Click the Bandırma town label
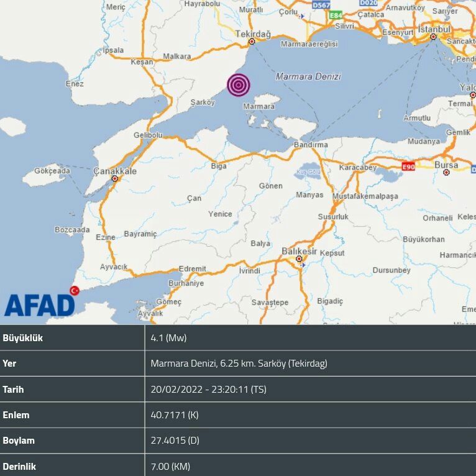The height and width of the screenshot is (476, 476). (310, 145)
